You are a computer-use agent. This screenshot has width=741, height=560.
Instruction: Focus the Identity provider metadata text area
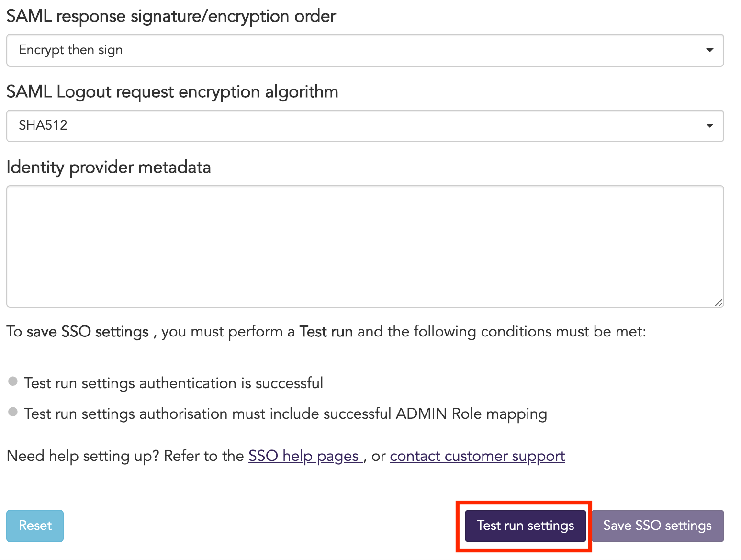tap(365, 246)
